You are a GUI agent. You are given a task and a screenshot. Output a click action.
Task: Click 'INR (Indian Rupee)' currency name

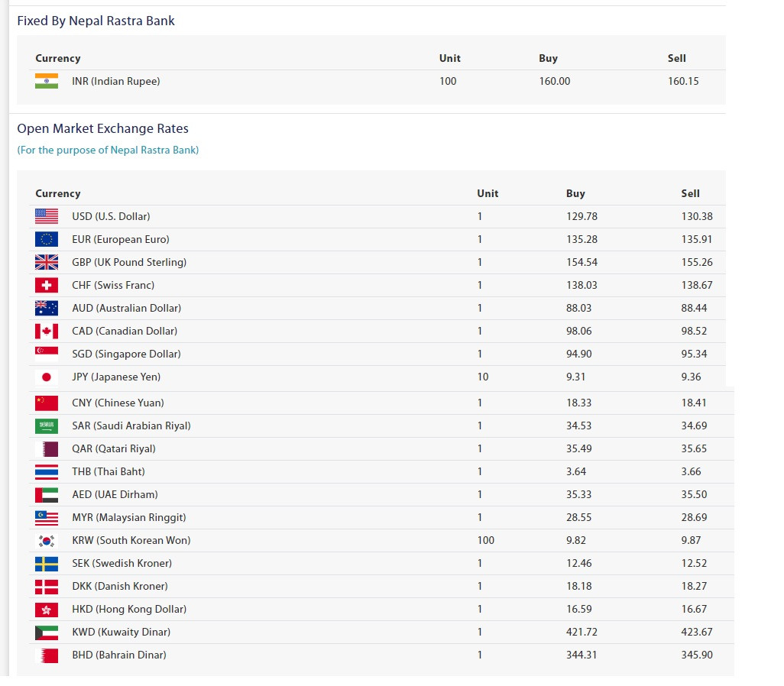116,81
